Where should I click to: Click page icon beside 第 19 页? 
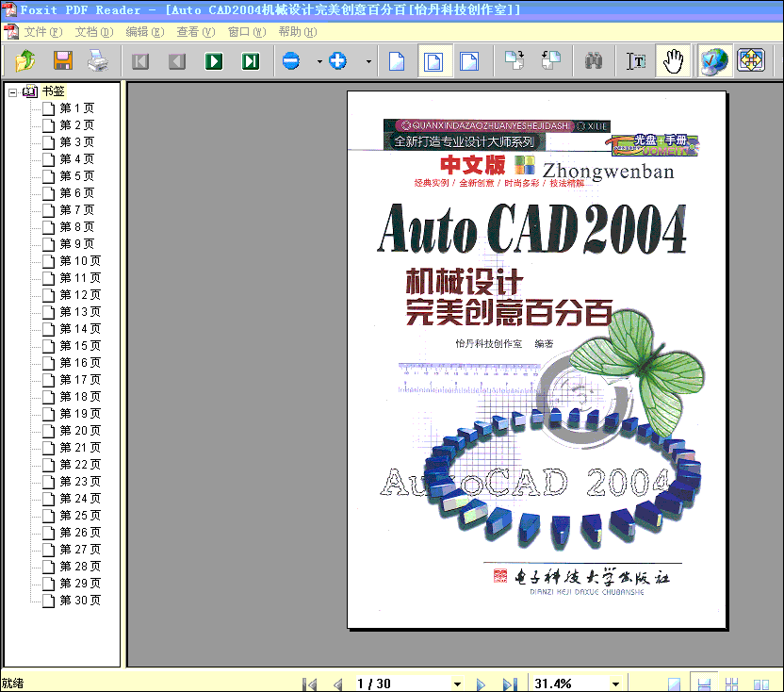click(x=48, y=414)
